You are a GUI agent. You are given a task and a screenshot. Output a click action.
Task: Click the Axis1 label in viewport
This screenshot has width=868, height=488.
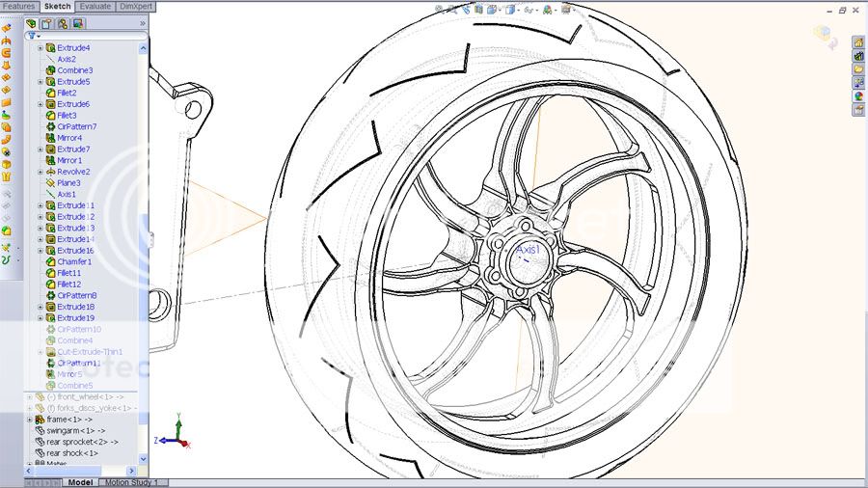[x=528, y=250]
